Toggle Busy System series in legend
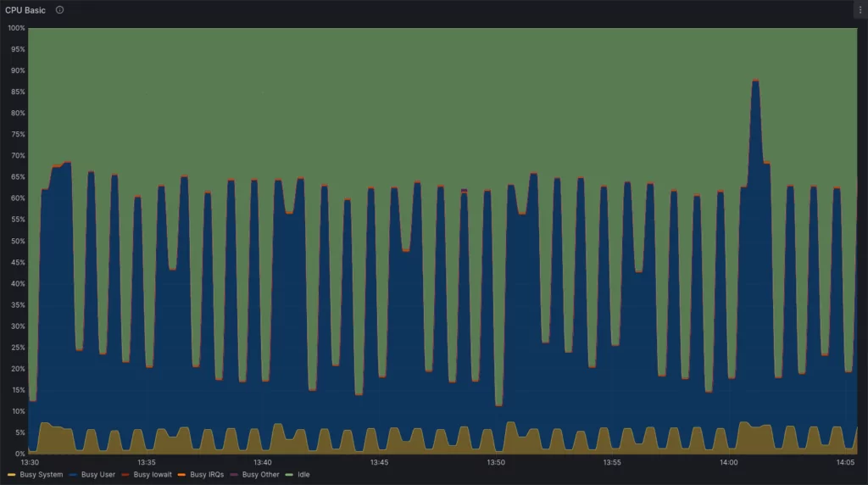Viewport: 868px width, 485px height. pyautogui.click(x=41, y=475)
